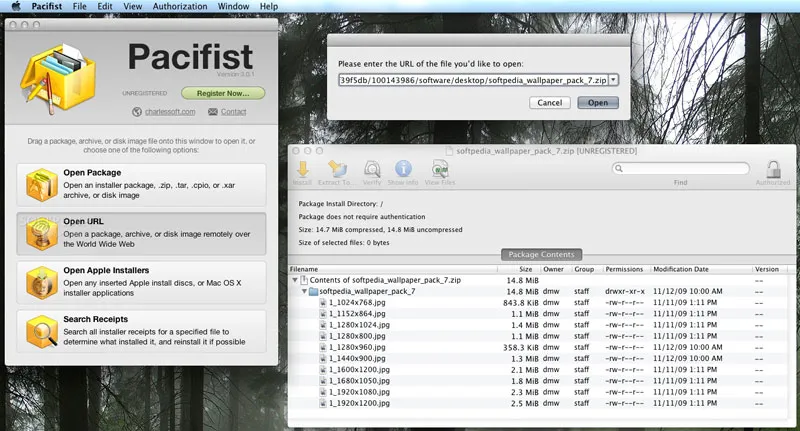Click the globe icon beside charlessoft.com
The image size is (800, 431).
[x=137, y=112]
